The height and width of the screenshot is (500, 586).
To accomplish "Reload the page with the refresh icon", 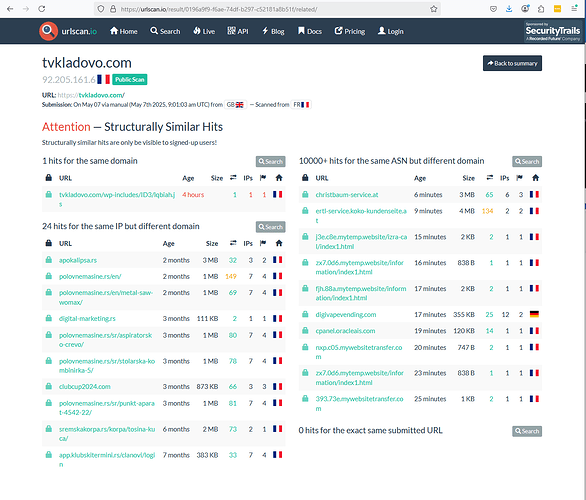I will (x=42, y=9).
